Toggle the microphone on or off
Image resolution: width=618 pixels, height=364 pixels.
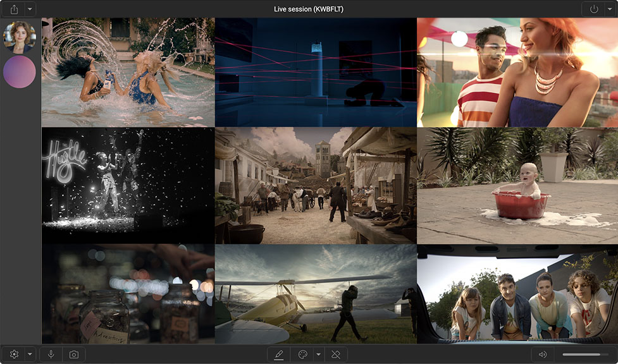click(x=51, y=355)
